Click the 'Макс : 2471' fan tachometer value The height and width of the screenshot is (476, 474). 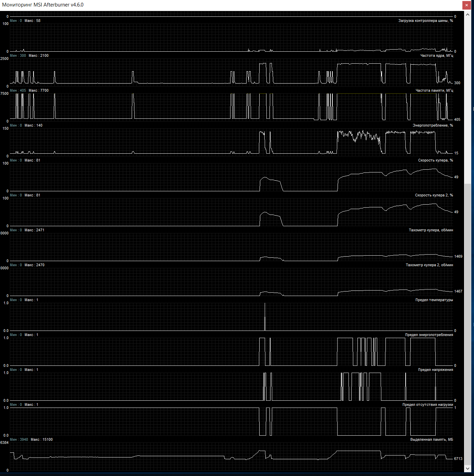pyautogui.click(x=35, y=230)
